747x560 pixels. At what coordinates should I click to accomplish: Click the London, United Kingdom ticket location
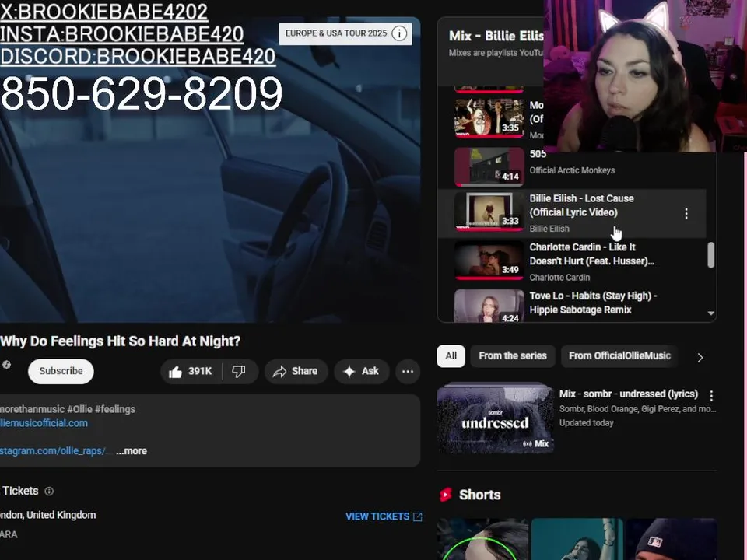48,515
